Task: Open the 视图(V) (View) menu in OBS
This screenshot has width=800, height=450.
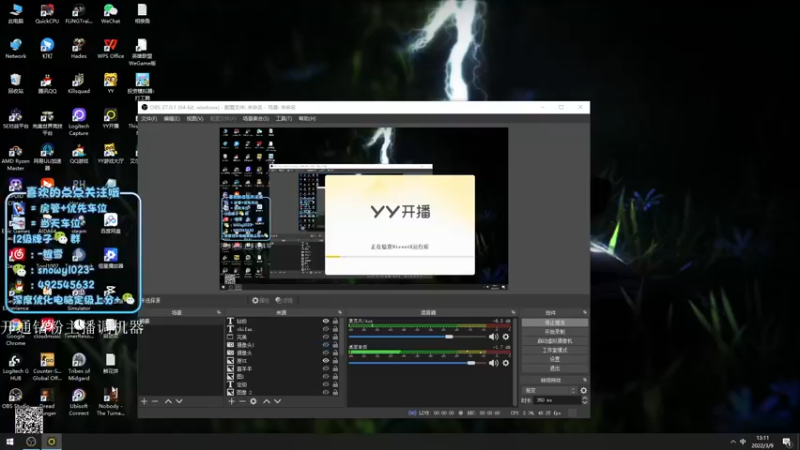Action: [195, 118]
